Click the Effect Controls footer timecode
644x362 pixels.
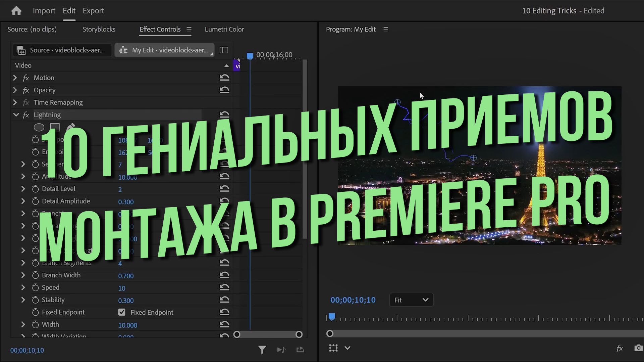27,350
